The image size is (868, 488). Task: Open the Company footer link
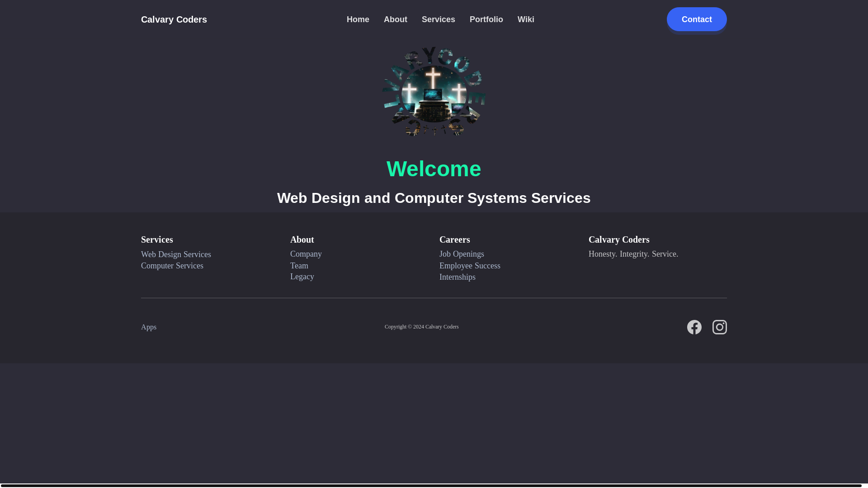[x=306, y=254]
